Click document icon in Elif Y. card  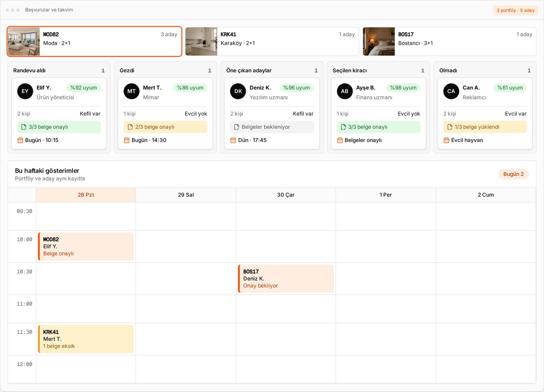point(24,127)
